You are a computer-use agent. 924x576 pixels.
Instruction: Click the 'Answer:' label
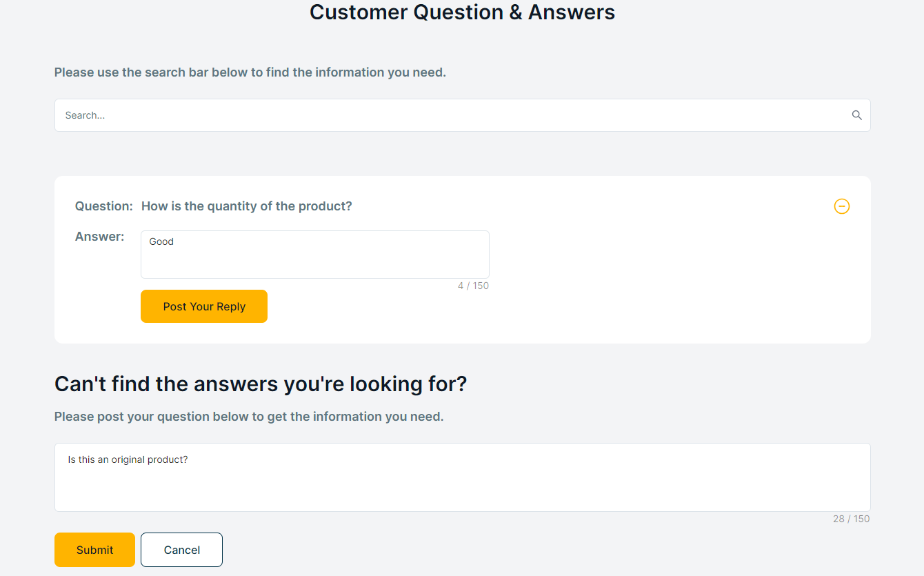99,237
